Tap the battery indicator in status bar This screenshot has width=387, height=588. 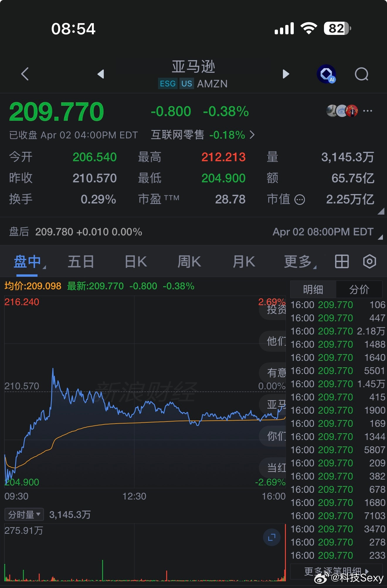337,29
